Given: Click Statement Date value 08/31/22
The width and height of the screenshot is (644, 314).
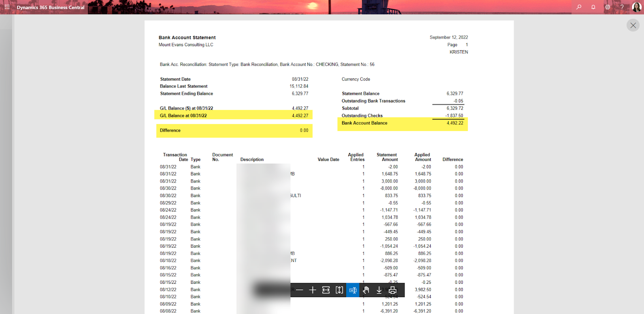Looking at the screenshot, I should click(x=300, y=79).
